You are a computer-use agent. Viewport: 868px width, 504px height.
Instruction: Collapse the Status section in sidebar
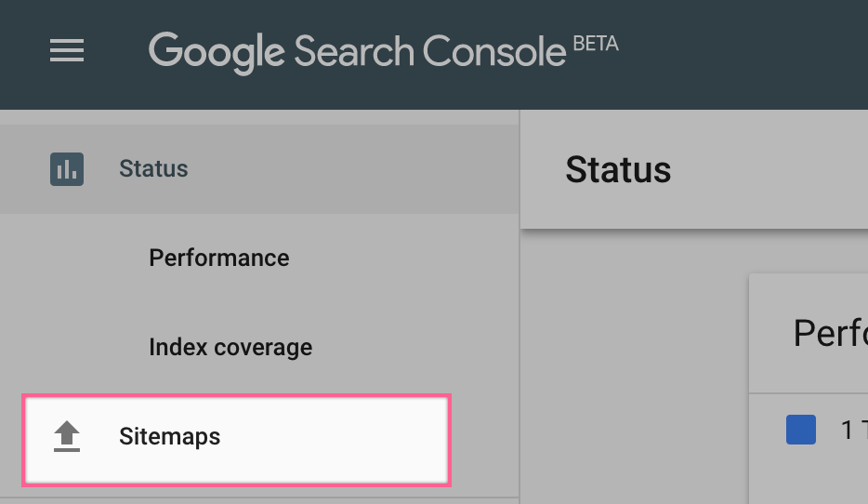pyautogui.click(x=153, y=169)
